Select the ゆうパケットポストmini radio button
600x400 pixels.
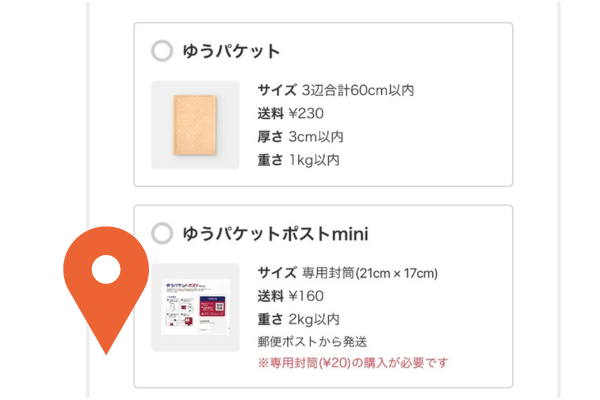pyautogui.click(x=162, y=233)
